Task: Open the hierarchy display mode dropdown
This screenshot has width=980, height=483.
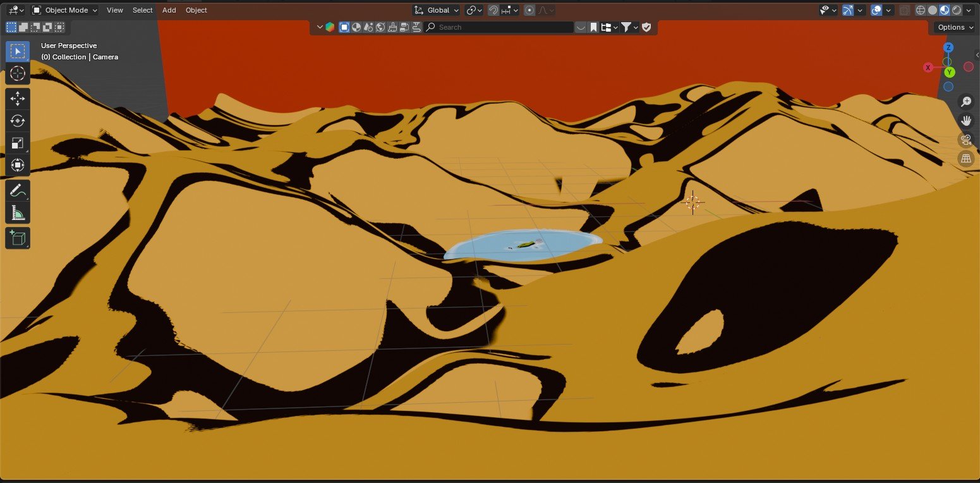Action: pyautogui.click(x=609, y=27)
